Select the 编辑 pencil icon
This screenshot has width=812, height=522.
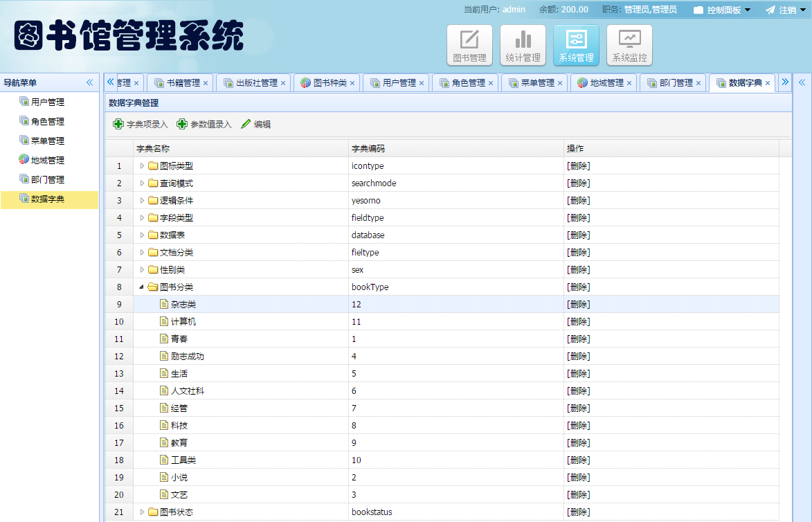pyautogui.click(x=245, y=125)
